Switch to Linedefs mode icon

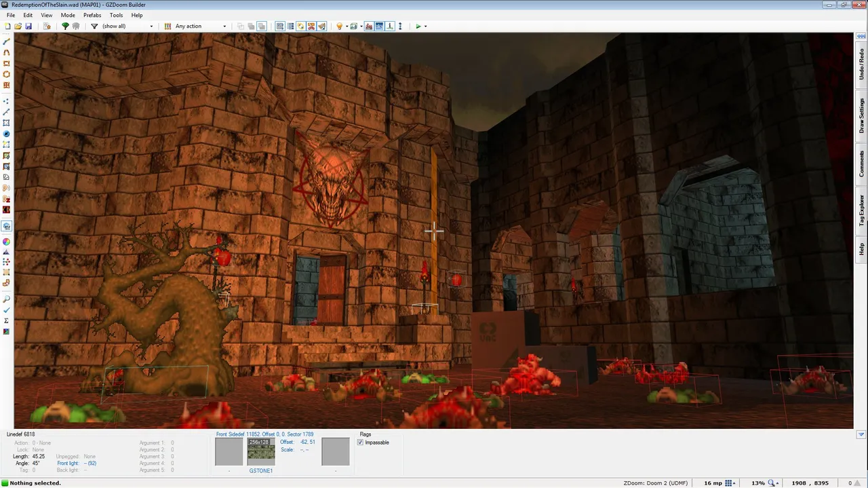[7, 111]
